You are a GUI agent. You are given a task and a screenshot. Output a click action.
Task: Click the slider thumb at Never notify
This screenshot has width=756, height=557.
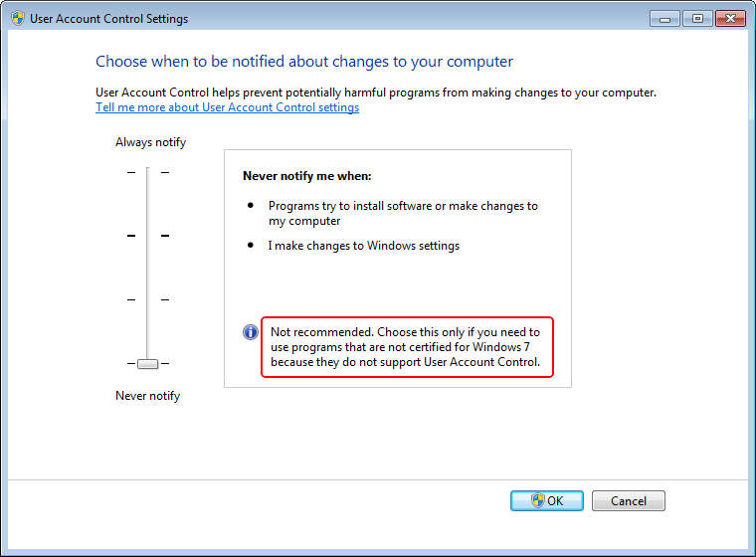pos(147,364)
